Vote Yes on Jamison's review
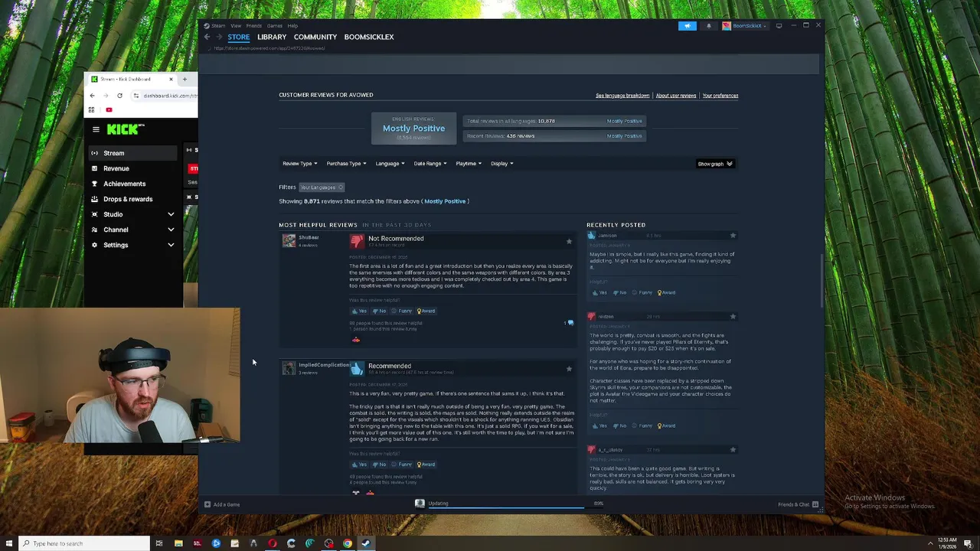Viewport: 980px width, 551px height. click(599, 292)
